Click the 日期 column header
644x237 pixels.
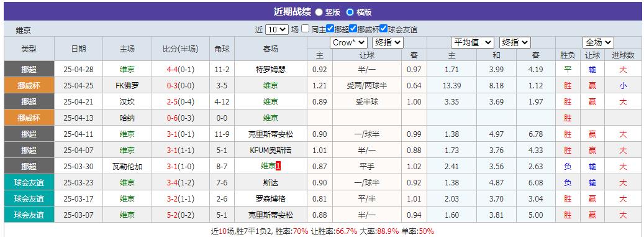(78, 49)
